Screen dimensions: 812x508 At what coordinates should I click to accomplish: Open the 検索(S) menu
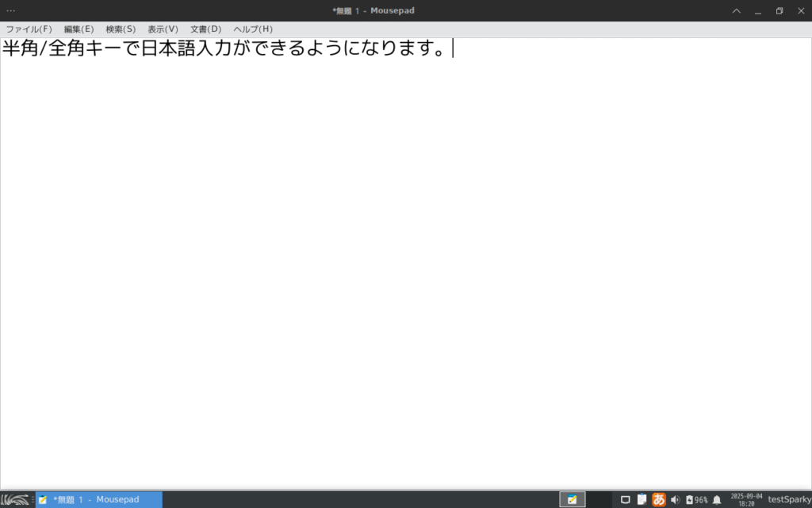coord(121,29)
